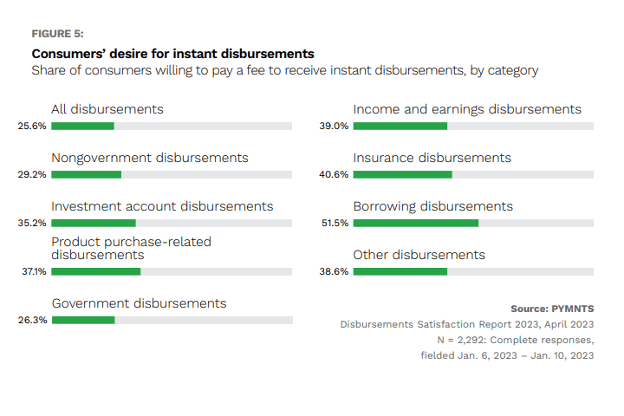Select the Other disbursements label
The image size is (624, 416).
pyautogui.click(x=419, y=255)
